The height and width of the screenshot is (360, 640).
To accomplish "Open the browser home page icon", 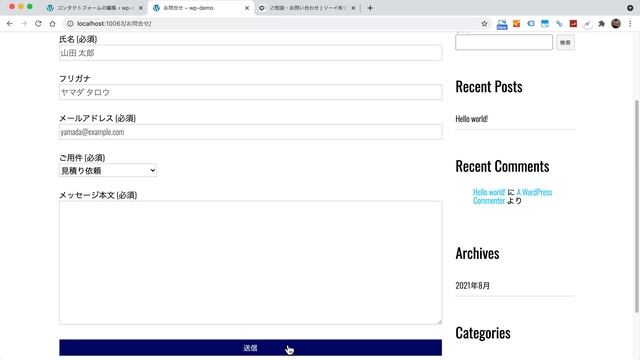I will (x=52, y=24).
